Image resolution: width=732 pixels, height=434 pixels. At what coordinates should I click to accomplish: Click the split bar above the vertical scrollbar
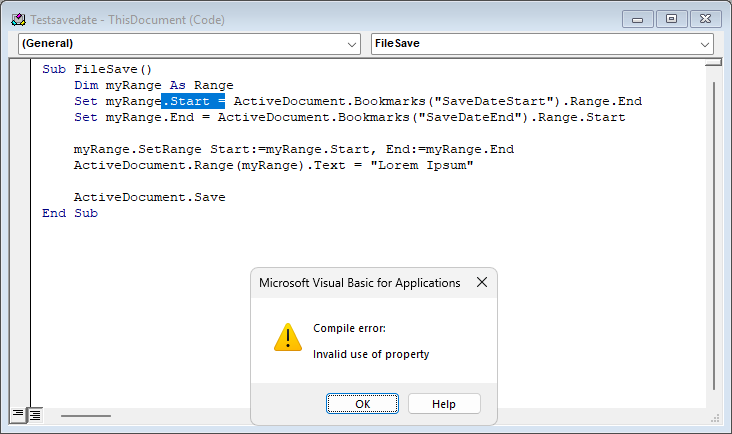(713, 63)
